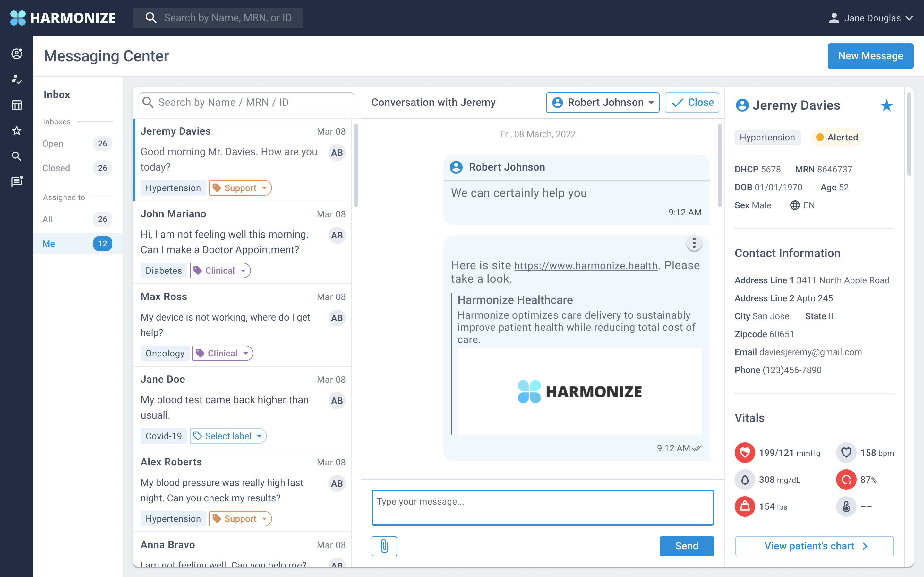Click the Type your message field
924x577 pixels.
click(542, 507)
